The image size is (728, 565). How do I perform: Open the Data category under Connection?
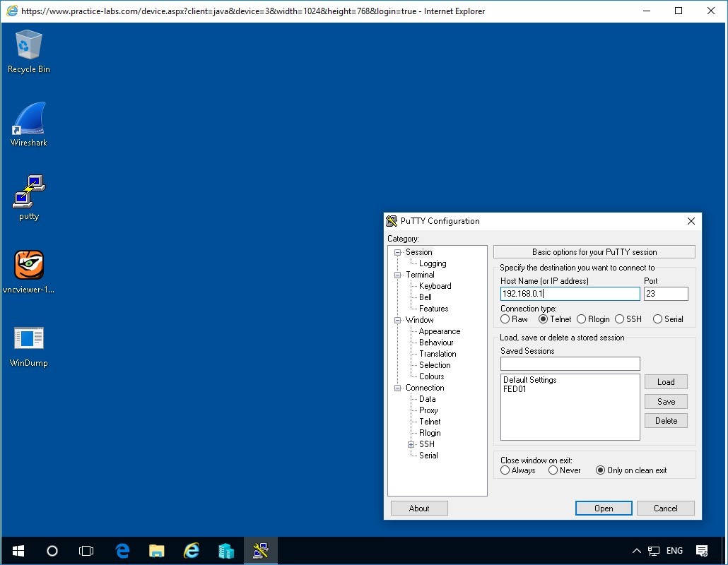coord(427,399)
